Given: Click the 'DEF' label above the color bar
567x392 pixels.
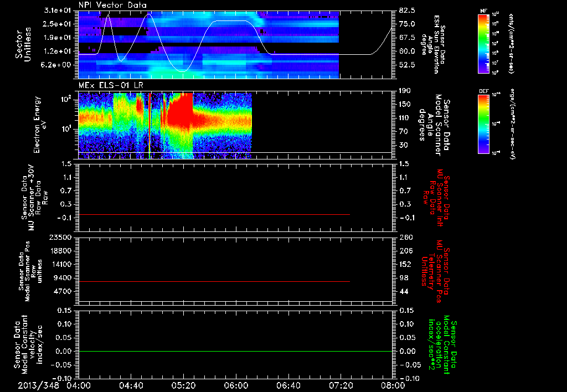Looking at the screenshot, I should click(484, 91).
